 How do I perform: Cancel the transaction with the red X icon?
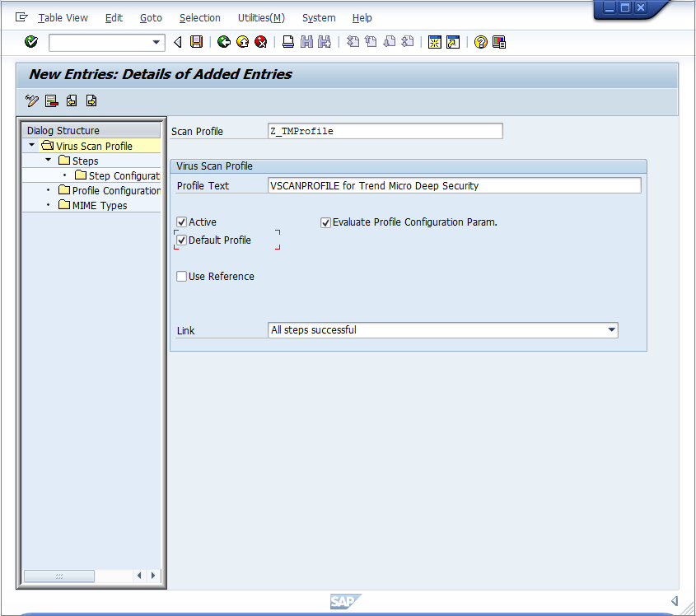[263, 41]
